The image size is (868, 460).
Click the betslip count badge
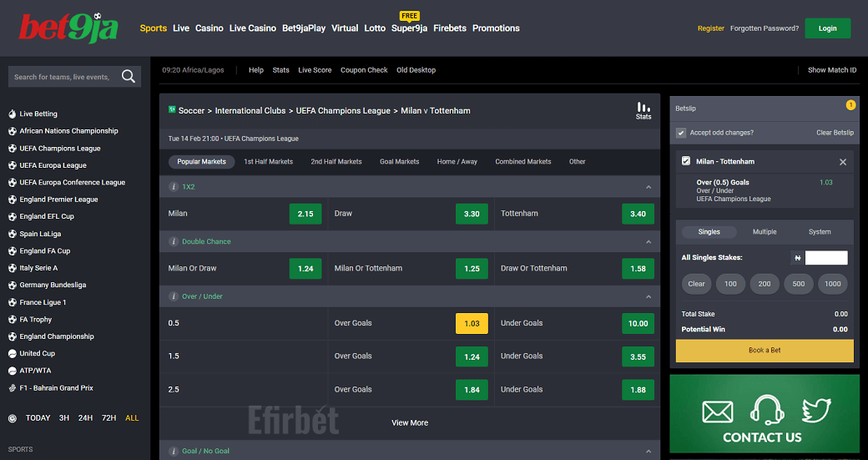point(850,105)
